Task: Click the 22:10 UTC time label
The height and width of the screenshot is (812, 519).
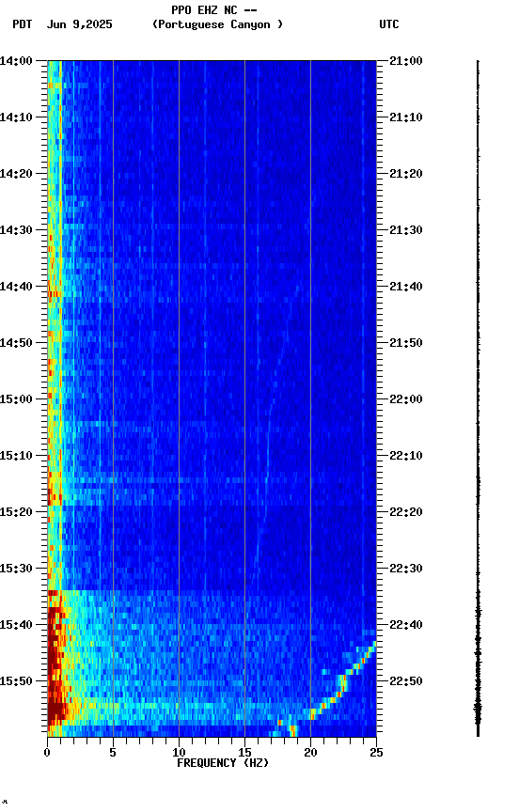Action: pos(406,456)
